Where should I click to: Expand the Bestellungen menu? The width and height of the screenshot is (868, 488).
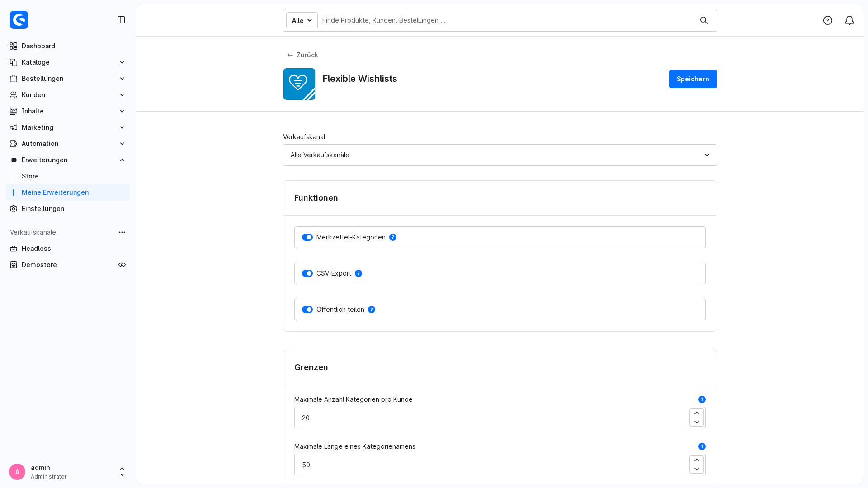(68, 79)
